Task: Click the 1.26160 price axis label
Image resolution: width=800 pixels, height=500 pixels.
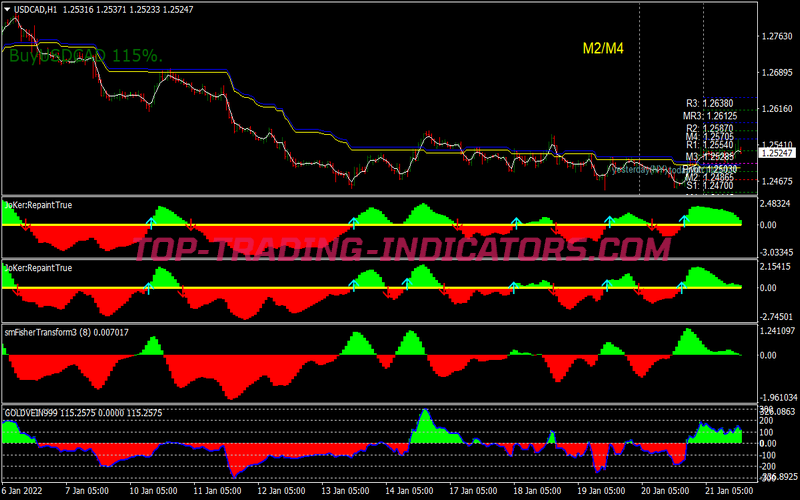Action: click(x=777, y=109)
